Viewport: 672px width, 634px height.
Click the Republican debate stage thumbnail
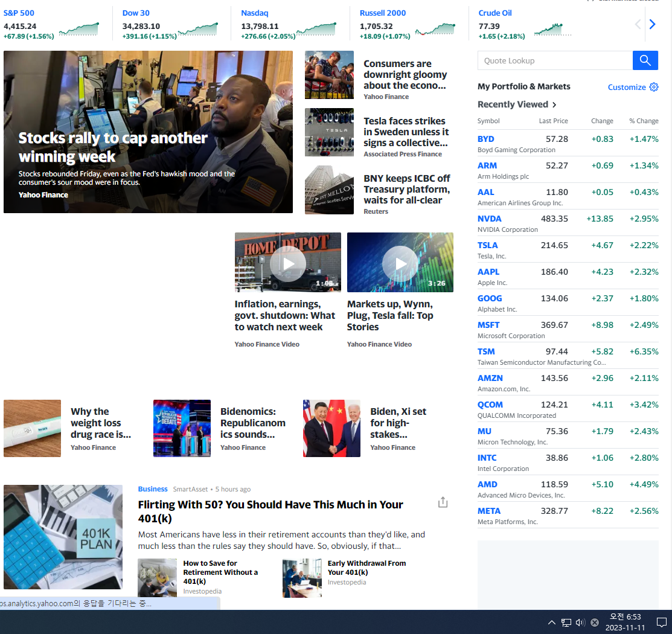pos(182,428)
